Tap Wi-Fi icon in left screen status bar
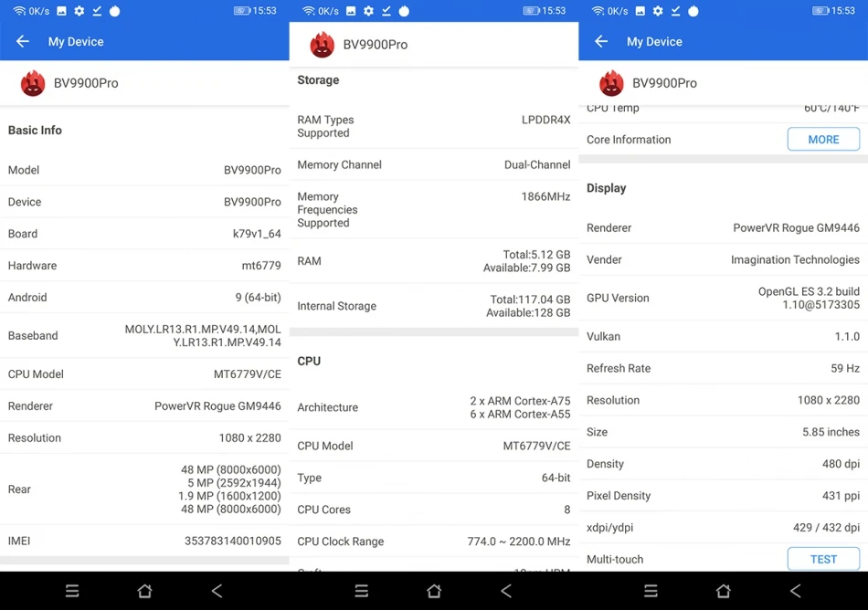 (19, 11)
